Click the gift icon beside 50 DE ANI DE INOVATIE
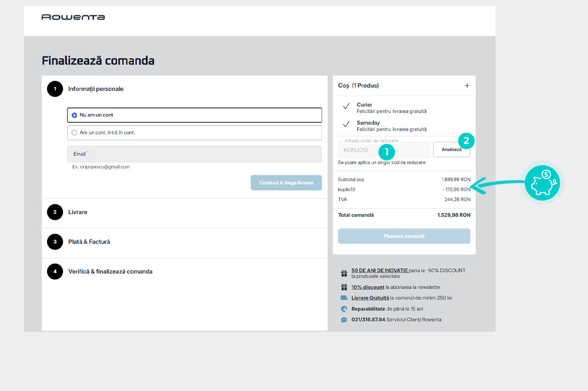The height and width of the screenshot is (391, 588). tap(344, 273)
